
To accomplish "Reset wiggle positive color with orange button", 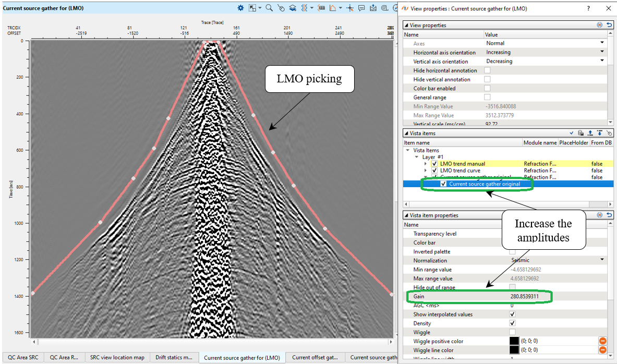I will 602,341.
